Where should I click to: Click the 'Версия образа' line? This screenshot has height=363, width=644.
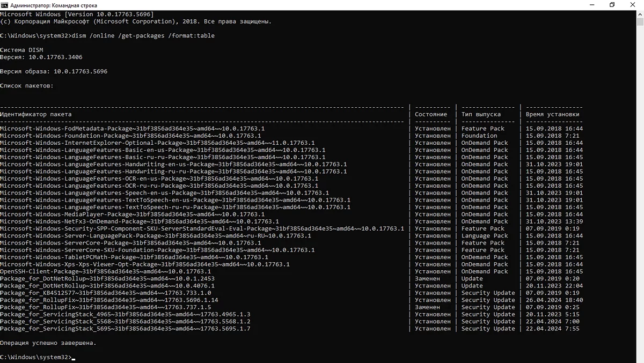tap(54, 71)
